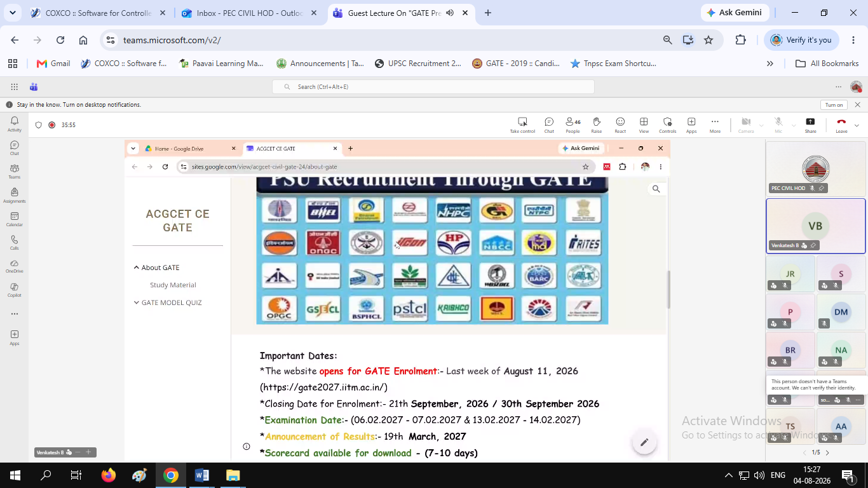Open Apps in the meeting toolbar
Viewport: 868px width, 488px height.
tap(691, 125)
